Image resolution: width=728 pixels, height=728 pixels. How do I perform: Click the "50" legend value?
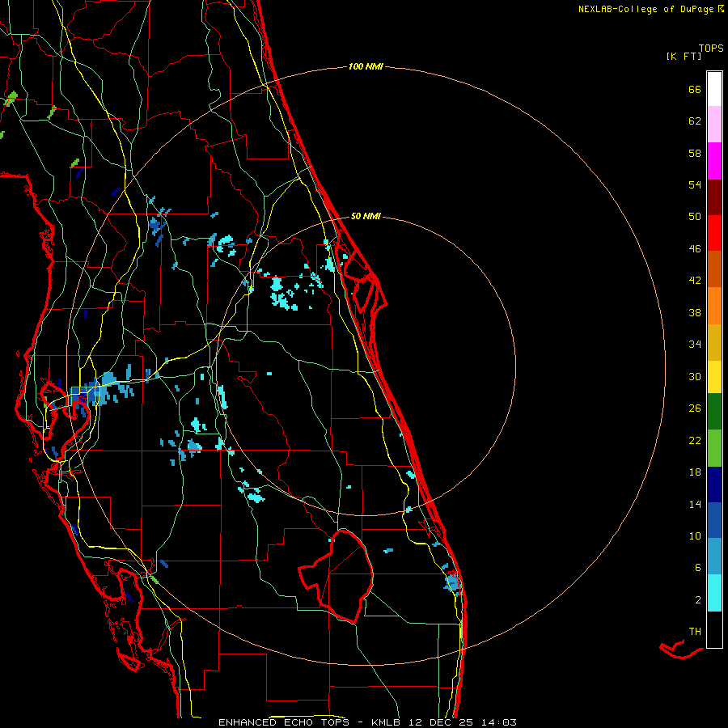695,217
